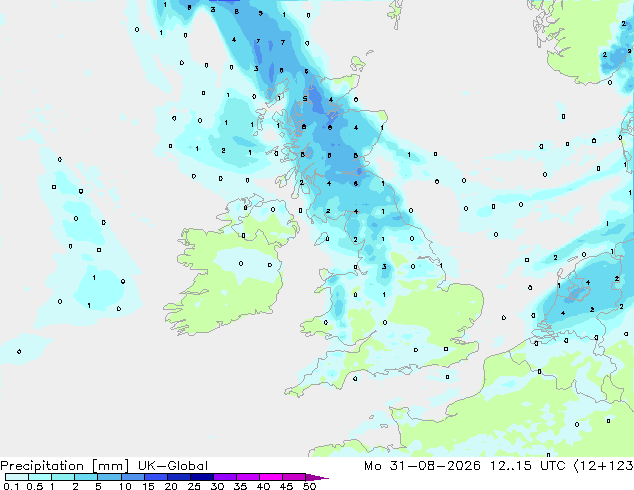This screenshot has width=634, height=490.
Task: Select the 20–25 mm dark blue legend swatch
Action: click(x=178, y=477)
